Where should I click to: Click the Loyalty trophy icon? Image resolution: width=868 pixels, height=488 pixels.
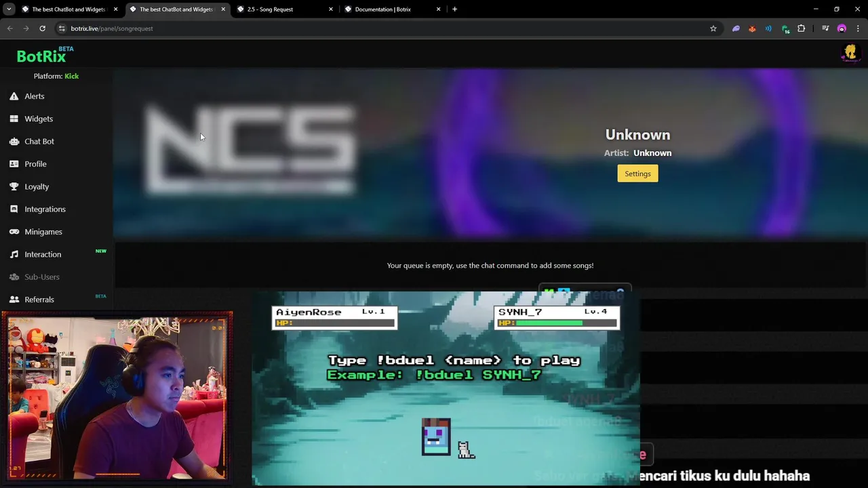pyautogui.click(x=14, y=186)
